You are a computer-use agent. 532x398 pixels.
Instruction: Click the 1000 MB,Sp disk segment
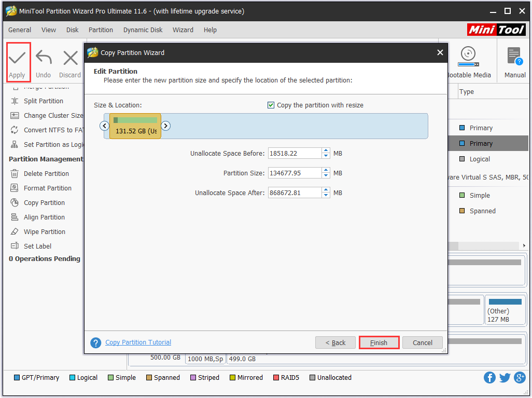click(x=205, y=359)
